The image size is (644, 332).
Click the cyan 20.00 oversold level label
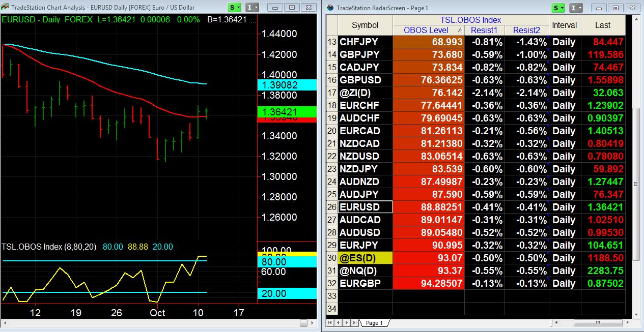point(288,293)
